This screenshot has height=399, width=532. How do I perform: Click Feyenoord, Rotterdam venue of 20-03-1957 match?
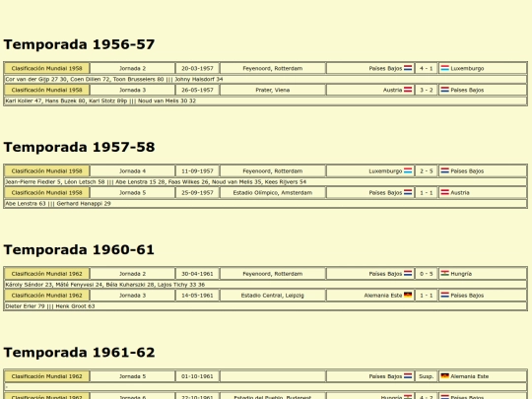(273, 68)
